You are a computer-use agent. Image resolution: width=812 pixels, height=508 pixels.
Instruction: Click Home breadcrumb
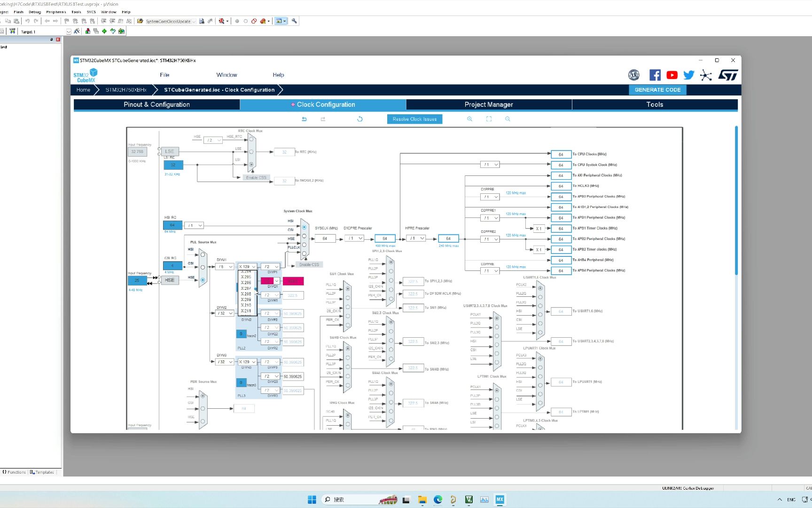pos(83,90)
